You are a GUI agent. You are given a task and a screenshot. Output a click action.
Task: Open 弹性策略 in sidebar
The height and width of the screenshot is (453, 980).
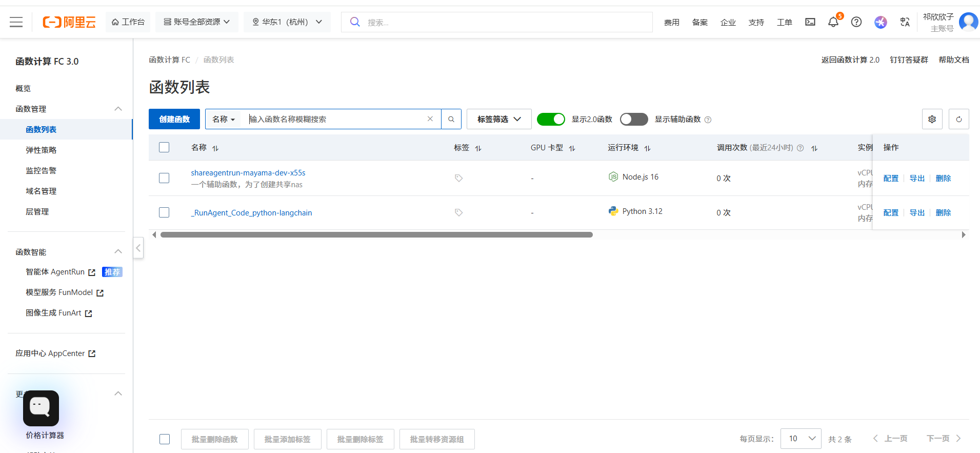pos(41,150)
